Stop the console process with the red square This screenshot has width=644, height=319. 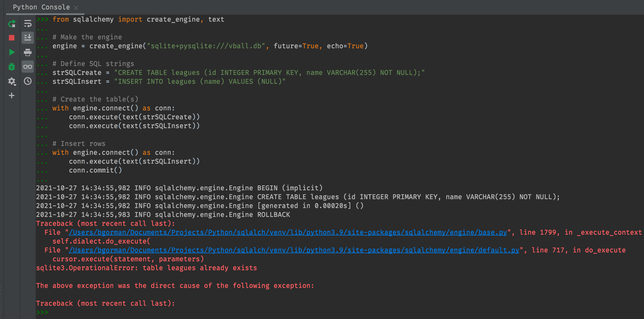(12, 37)
